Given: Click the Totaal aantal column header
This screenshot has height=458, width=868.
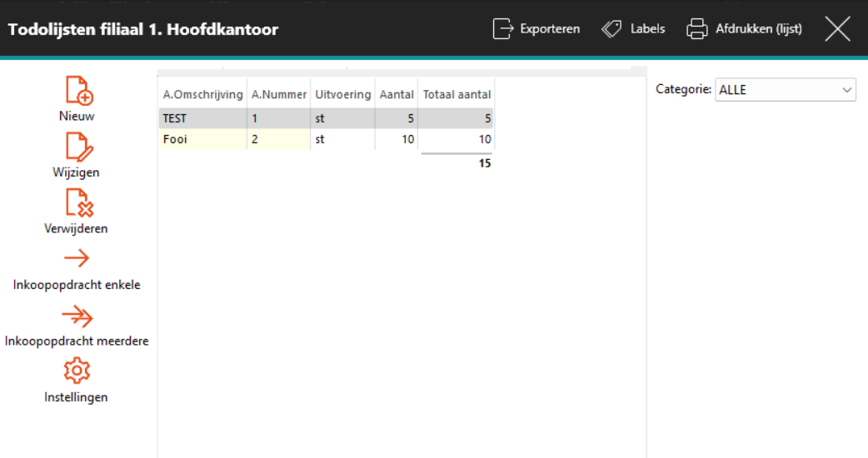Looking at the screenshot, I should [456, 95].
